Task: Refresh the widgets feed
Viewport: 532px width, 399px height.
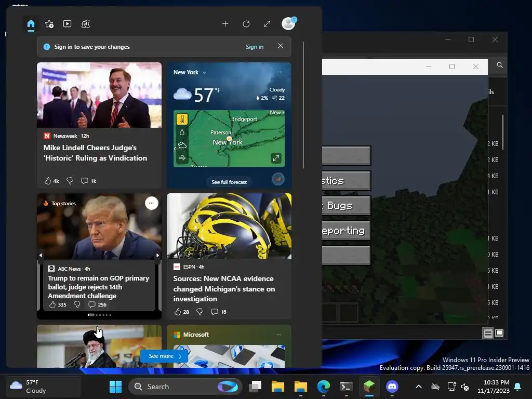Action: (246, 24)
